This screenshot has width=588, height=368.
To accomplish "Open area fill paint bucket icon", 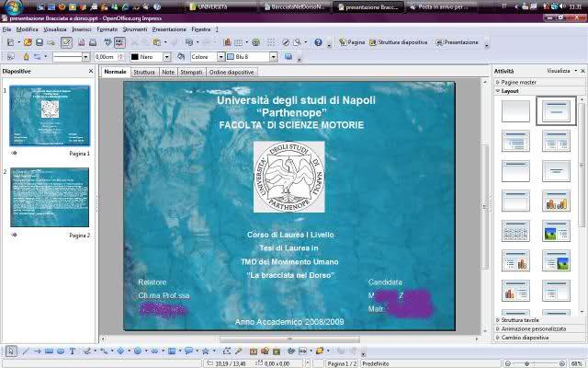I will pos(181,57).
